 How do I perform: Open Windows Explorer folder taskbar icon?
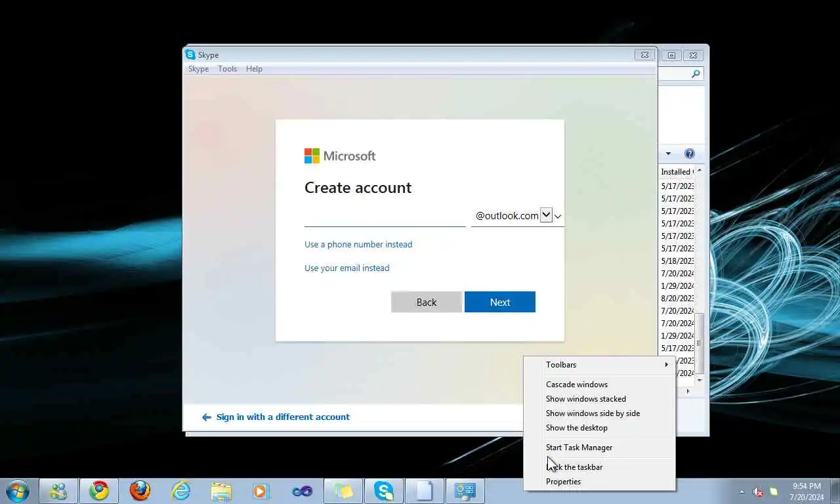point(221,491)
